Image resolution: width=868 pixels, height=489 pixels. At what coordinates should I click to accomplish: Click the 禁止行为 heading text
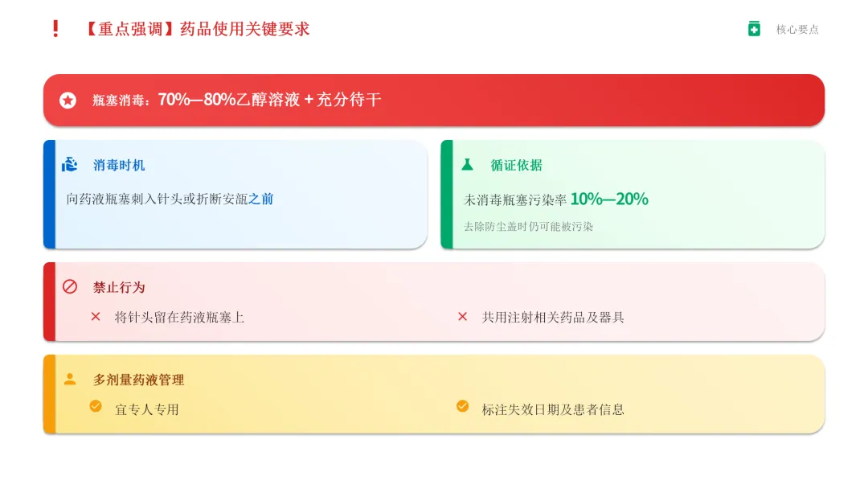(119, 287)
